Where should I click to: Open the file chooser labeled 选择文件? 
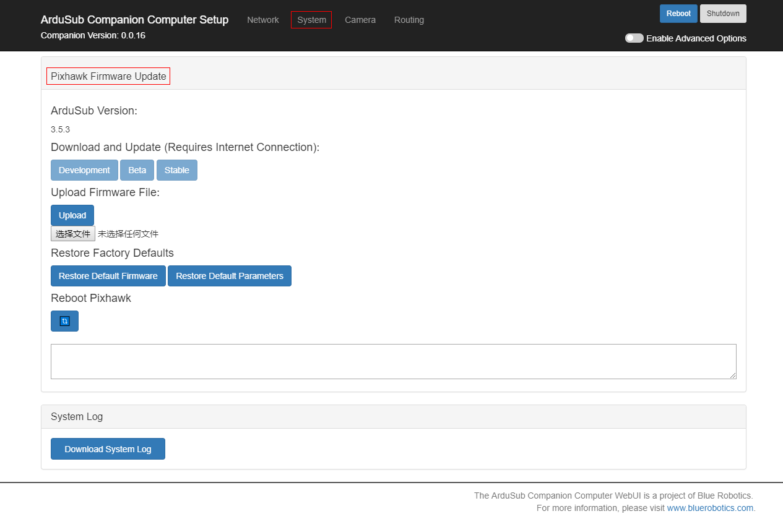72,233
